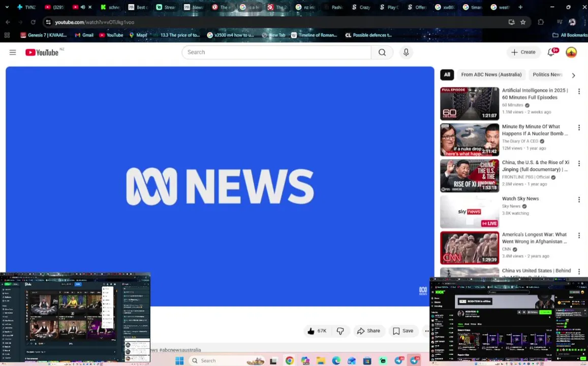Open more actions for Watch Sky News
Screen dimensions: 588x366
coord(579,199)
